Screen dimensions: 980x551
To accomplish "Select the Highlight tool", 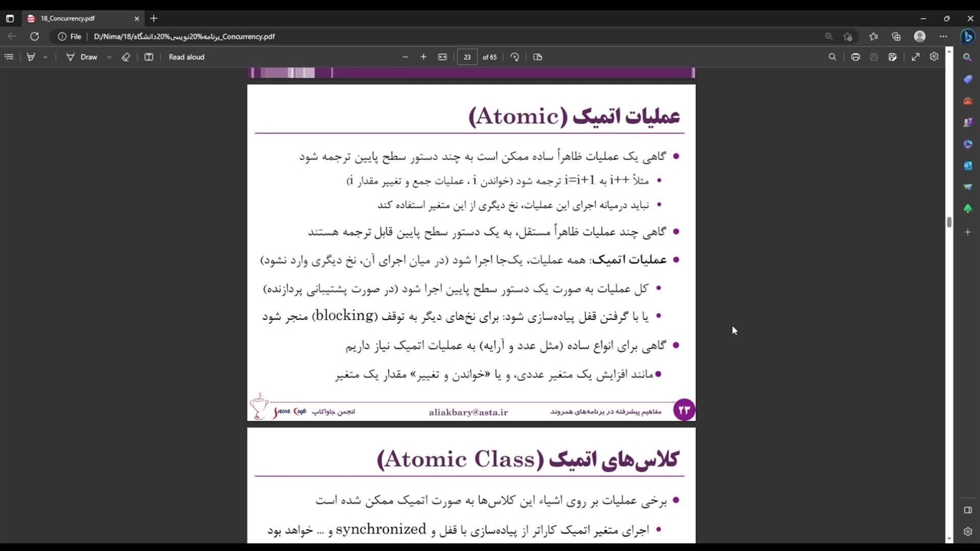I will (x=31, y=57).
